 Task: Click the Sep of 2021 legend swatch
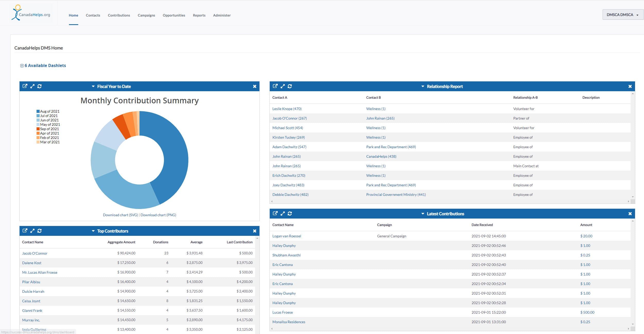pyautogui.click(x=38, y=129)
